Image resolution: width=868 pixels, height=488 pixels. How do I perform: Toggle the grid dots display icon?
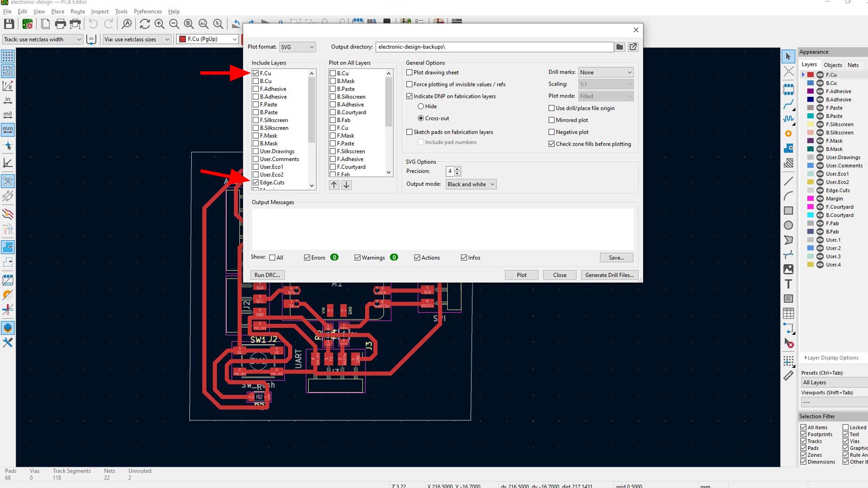[x=8, y=56]
